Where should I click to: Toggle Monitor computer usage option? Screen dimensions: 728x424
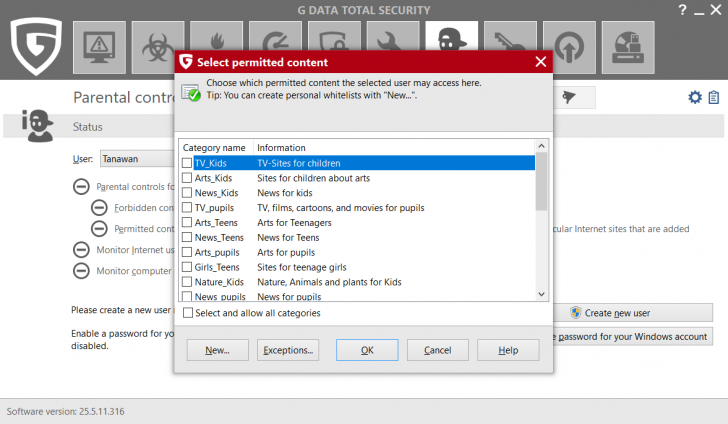81,270
